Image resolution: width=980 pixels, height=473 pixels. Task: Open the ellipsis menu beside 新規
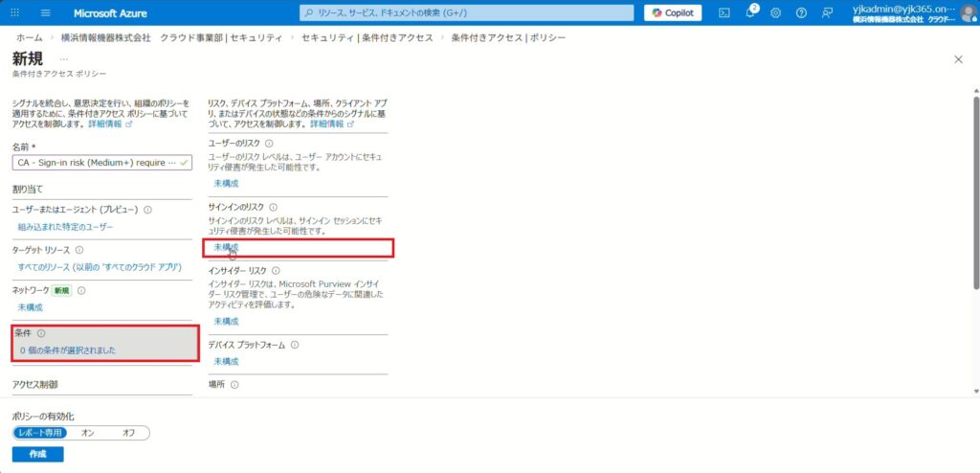64,59
